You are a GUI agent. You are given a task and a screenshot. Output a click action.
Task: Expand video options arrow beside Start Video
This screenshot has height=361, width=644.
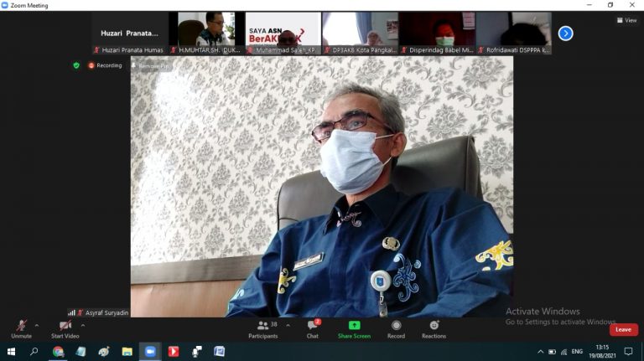point(82,326)
